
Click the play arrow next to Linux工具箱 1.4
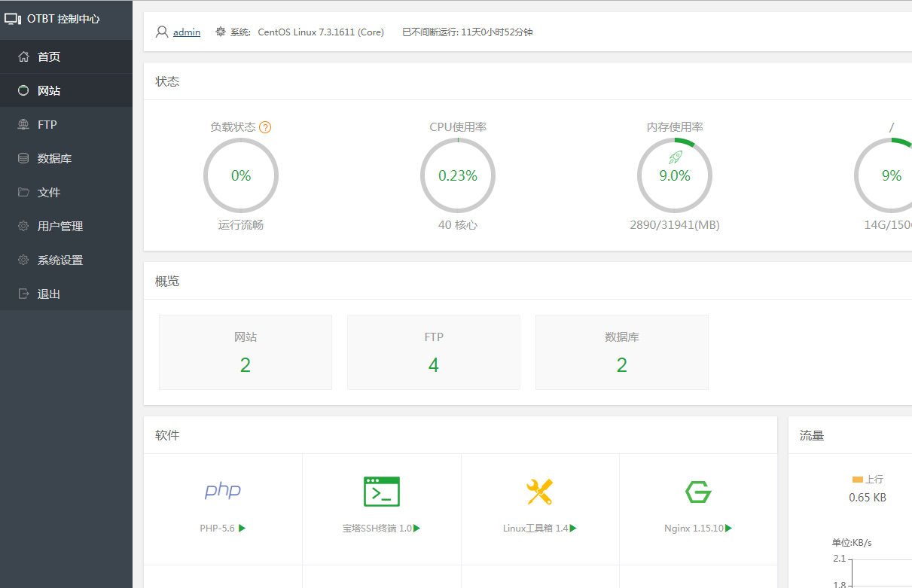(573, 529)
